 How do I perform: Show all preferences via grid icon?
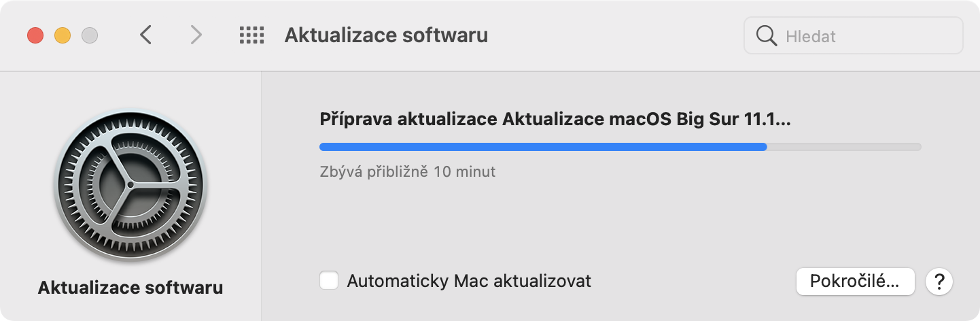coord(251,35)
